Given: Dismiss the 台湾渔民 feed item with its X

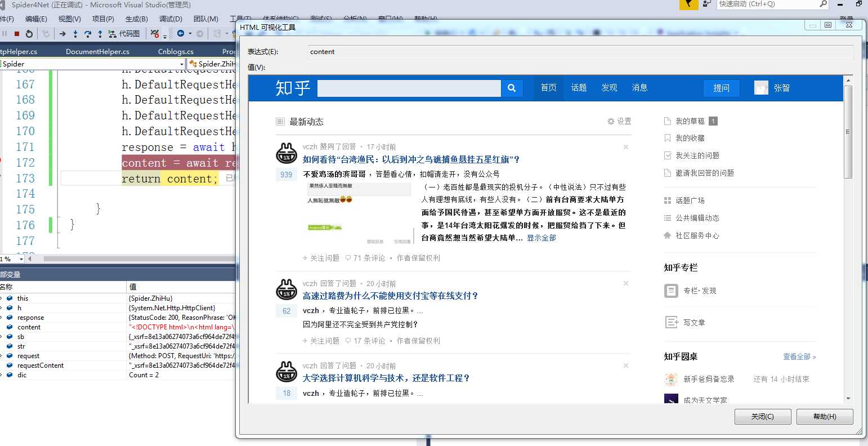Looking at the screenshot, I should tap(626, 147).
